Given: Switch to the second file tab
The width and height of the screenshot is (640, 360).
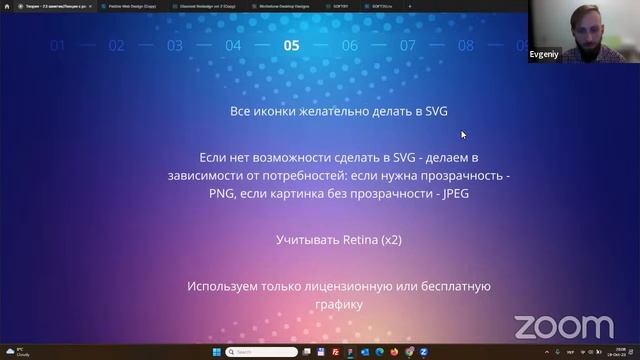Looking at the screenshot, I should tap(129, 6).
